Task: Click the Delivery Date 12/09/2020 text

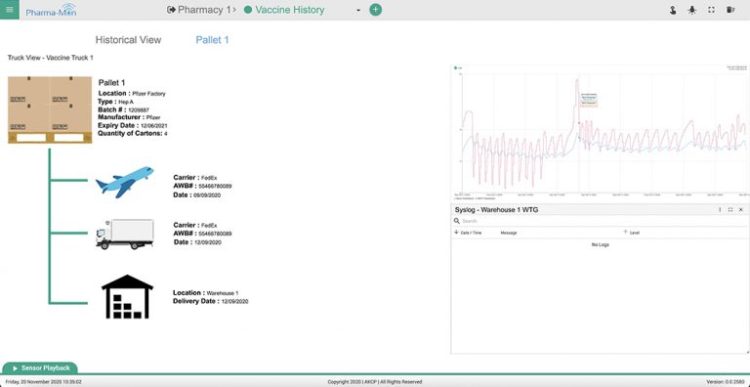Action: click(210, 301)
